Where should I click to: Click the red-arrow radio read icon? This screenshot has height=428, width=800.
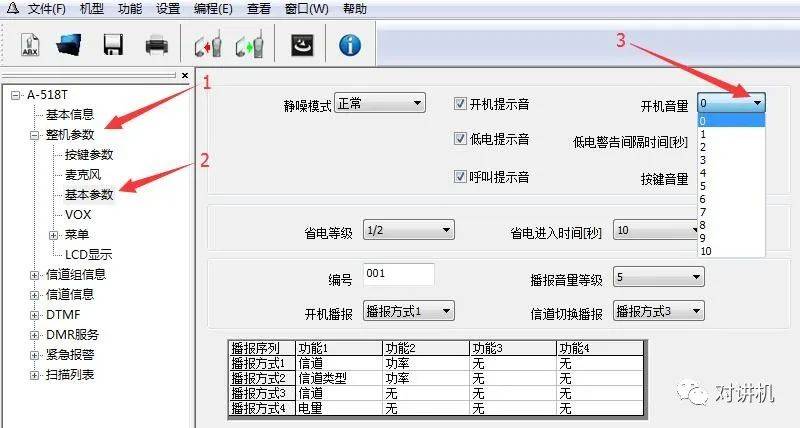(207, 45)
